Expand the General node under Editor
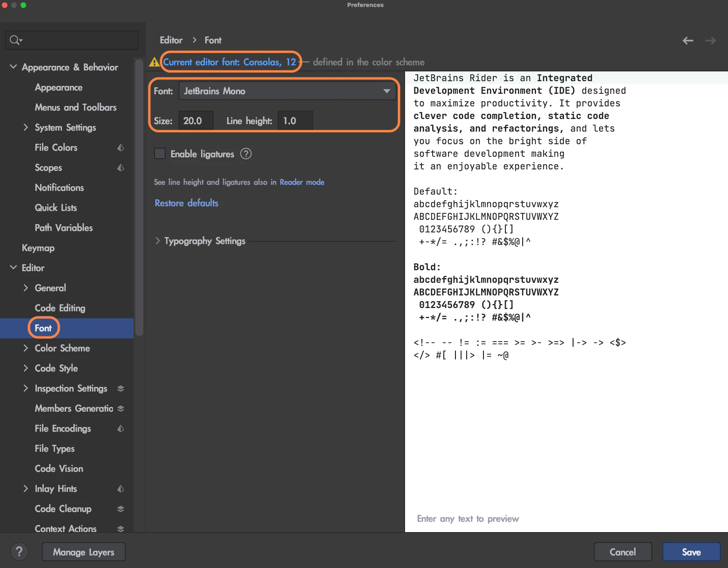The image size is (728, 568). coord(26,288)
